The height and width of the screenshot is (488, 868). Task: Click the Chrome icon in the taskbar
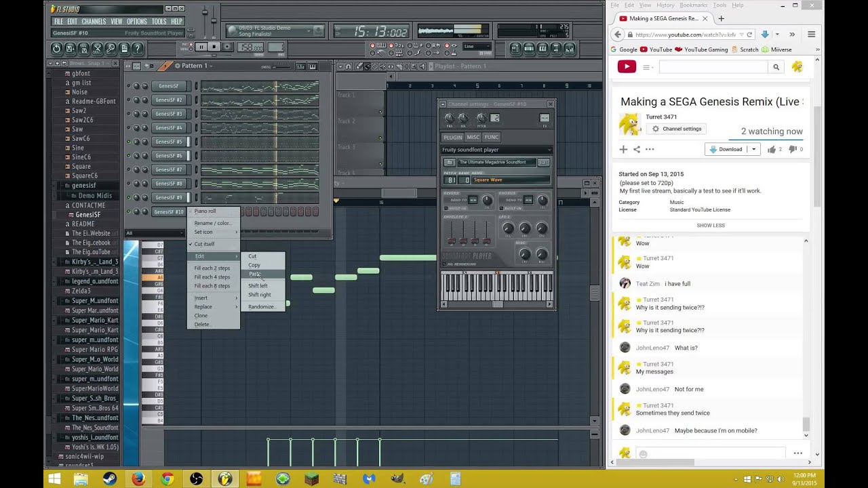click(x=167, y=479)
